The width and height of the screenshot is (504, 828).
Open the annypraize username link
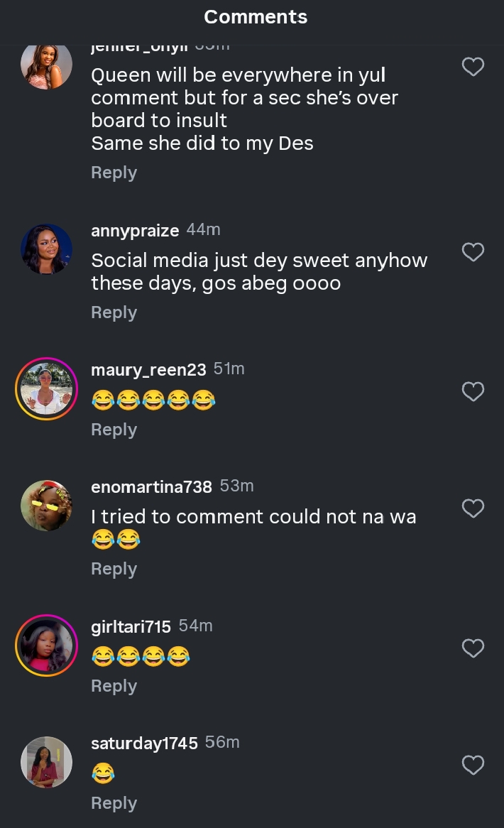pyautogui.click(x=135, y=231)
